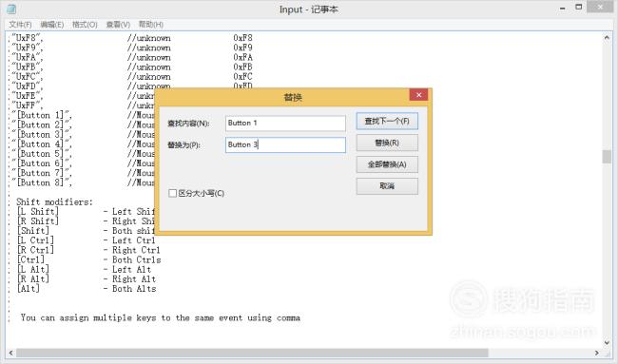
Task: Click the 0xF8 hex value
Action: [x=242, y=38]
